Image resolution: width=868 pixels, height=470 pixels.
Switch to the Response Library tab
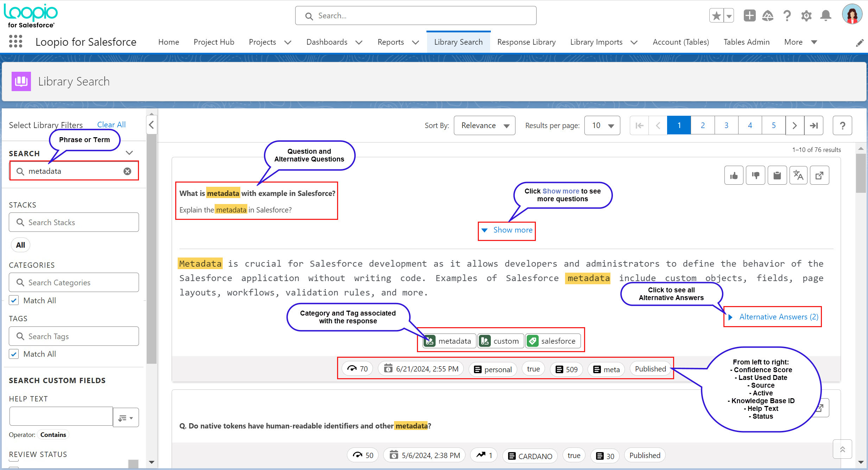[526, 42]
